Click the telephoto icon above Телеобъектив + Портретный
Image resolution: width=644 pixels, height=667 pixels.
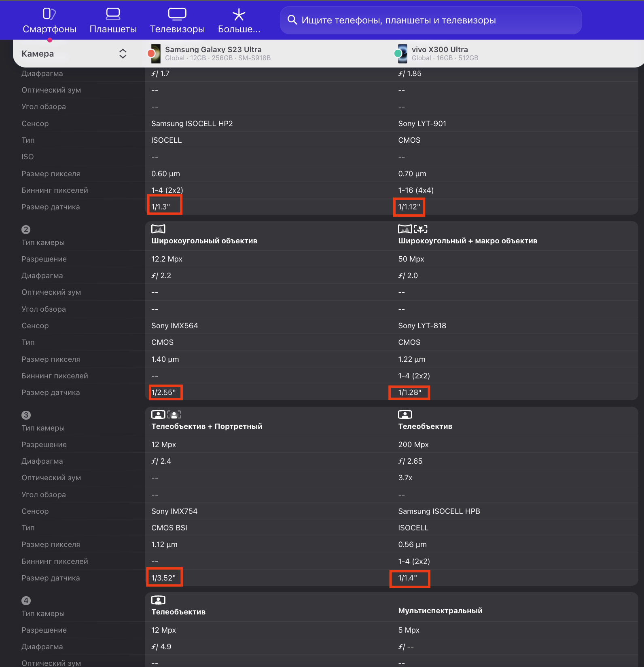tap(158, 414)
